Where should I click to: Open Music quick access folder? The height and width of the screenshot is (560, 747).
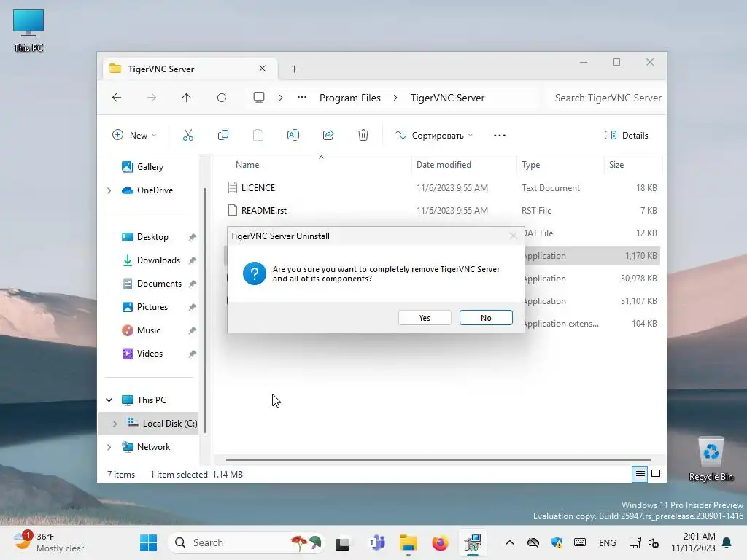click(x=149, y=330)
